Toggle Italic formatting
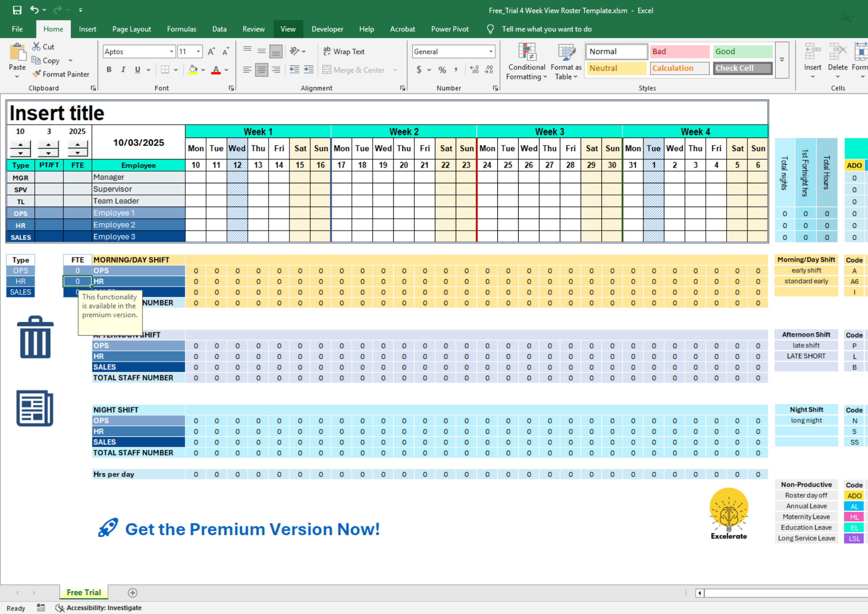 tap(123, 70)
